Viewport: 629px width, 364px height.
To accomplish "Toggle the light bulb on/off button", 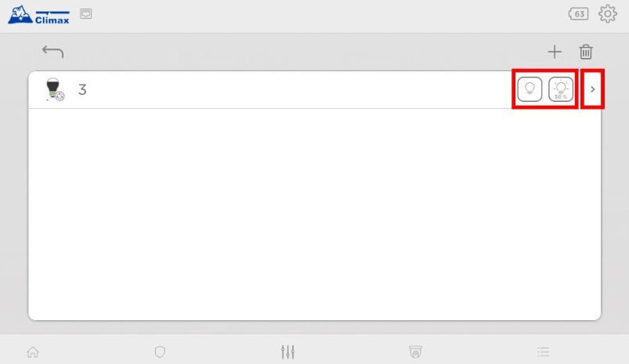I will tap(530, 90).
